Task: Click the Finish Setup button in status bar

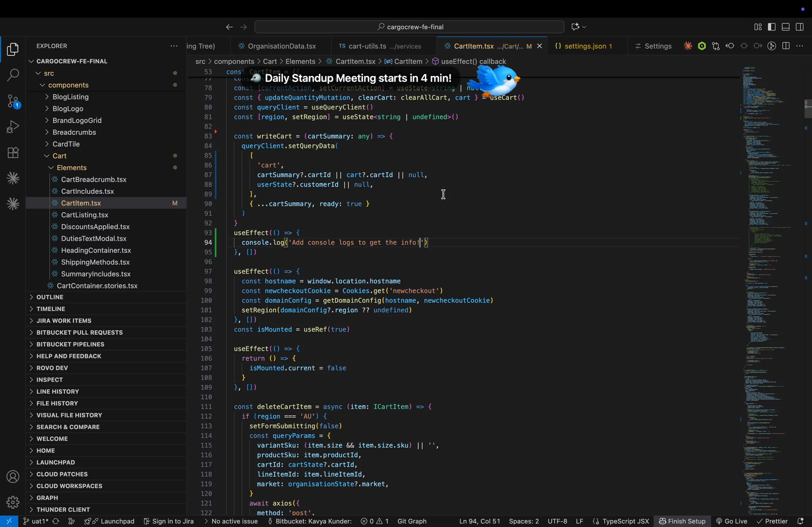Action: pos(682,521)
